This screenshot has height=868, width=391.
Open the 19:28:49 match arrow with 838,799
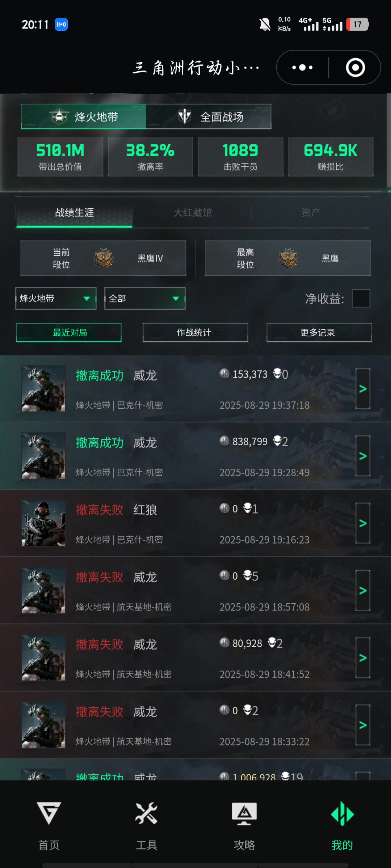(x=363, y=456)
